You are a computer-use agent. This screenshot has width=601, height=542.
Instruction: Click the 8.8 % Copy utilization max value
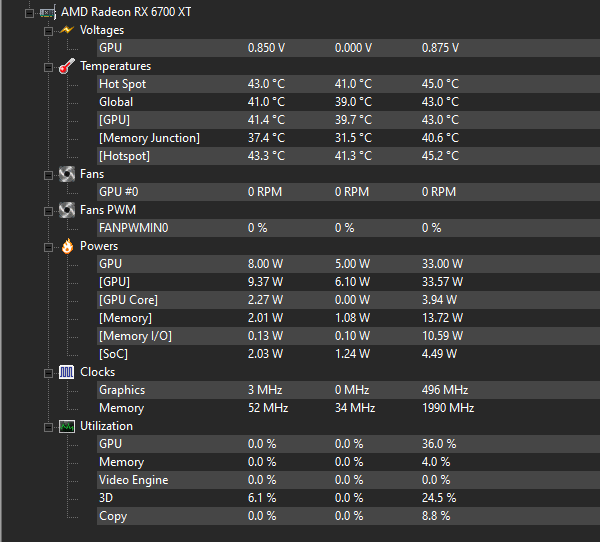(x=436, y=516)
